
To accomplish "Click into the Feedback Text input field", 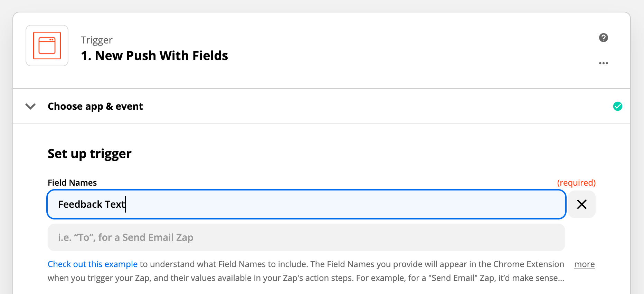I will (306, 204).
